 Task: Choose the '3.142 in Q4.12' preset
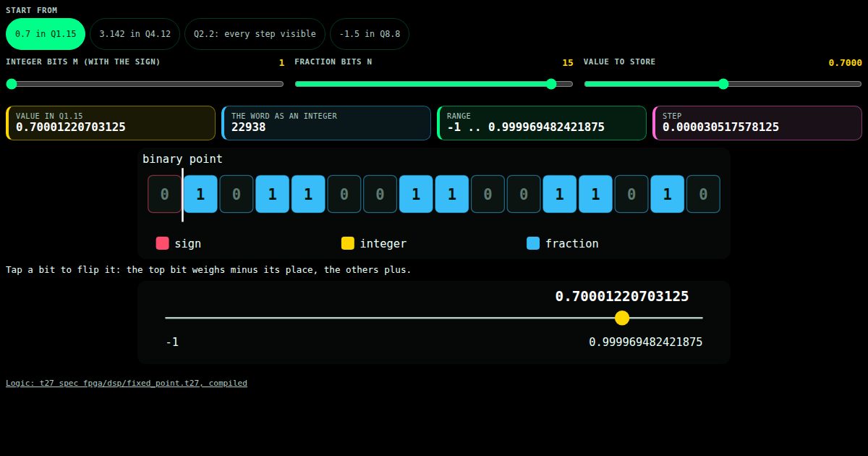click(135, 34)
